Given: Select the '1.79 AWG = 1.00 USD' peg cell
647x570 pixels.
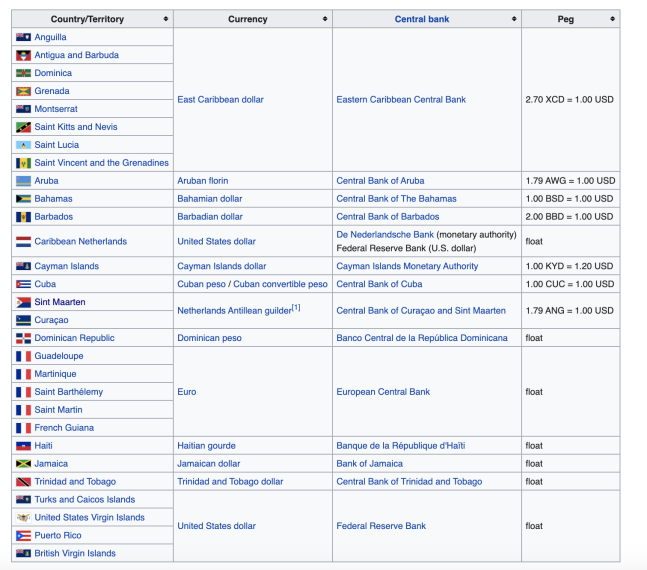Looking at the screenshot, I should [570, 181].
